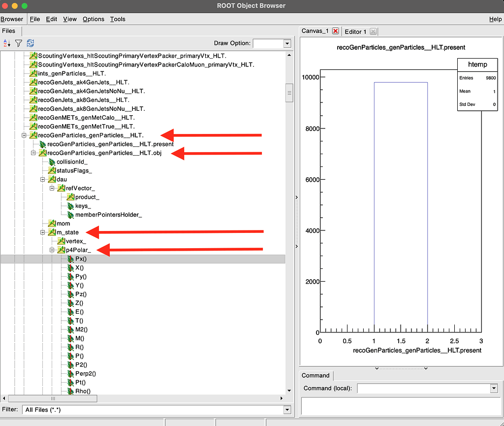Image resolution: width=504 pixels, height=426 pixels.
Task: Click the htemp statistics box on canvas
Action: tap(477, 85)
